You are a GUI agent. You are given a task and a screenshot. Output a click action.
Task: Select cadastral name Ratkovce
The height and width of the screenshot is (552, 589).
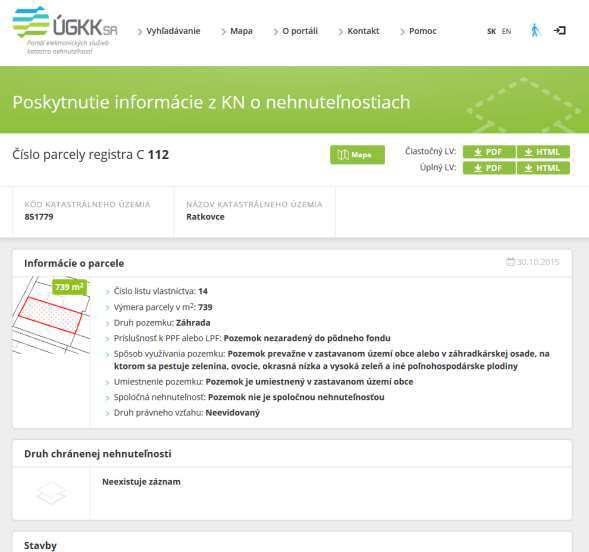205,217
